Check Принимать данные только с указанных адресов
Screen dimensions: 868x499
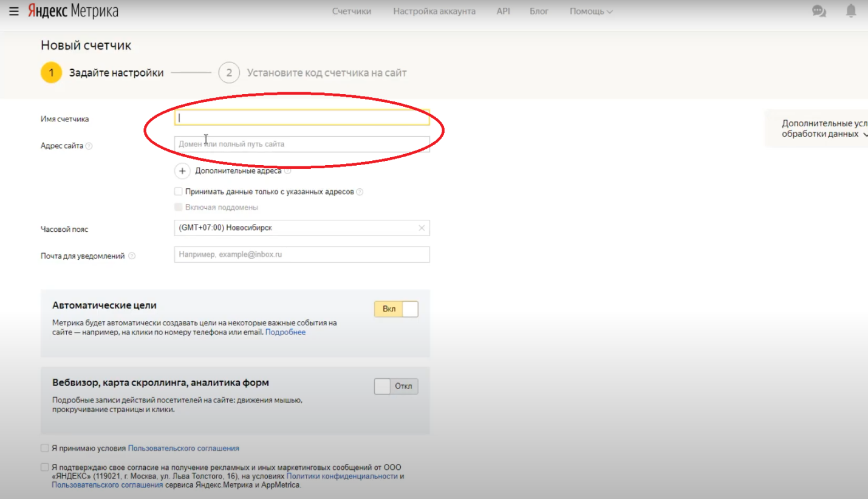(179, 192)
